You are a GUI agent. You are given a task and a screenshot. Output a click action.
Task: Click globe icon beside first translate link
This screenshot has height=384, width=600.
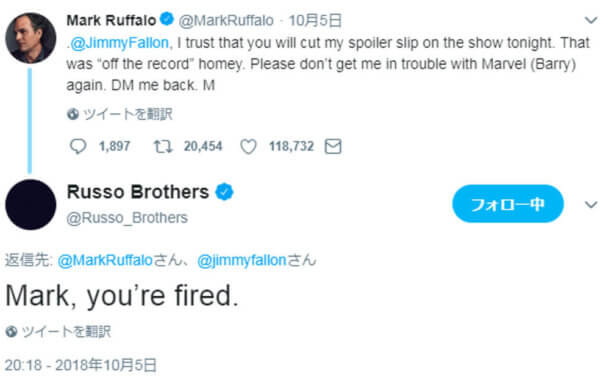pyautogui.click(x=73, y=114)
